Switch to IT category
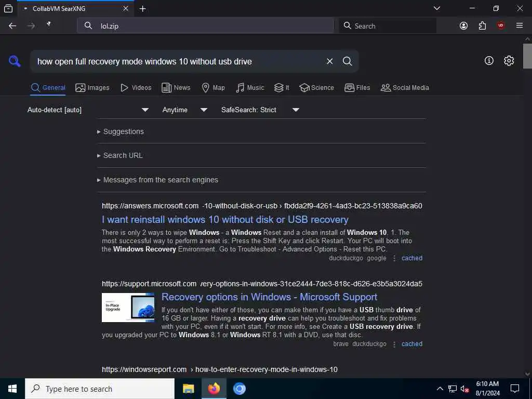This screenshot has width=532, height=399. (282, 87)
